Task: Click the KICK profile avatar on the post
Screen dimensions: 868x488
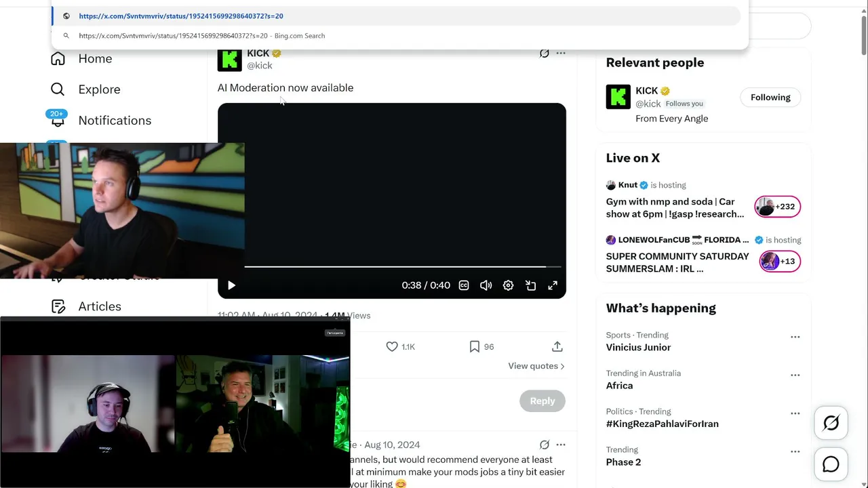Action: pyautogui.click(x=229, y=59)
